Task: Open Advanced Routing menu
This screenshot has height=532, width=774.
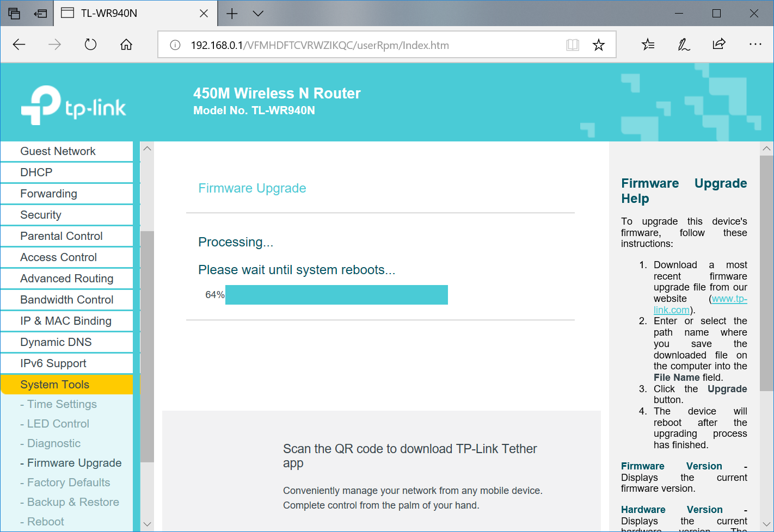Action: pyautogui.click(x=66, y=279)
